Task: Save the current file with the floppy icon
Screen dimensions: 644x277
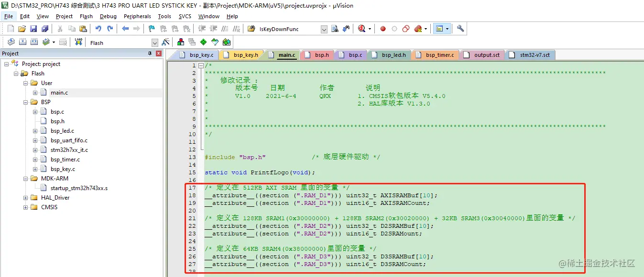Action: pos(33,29)
